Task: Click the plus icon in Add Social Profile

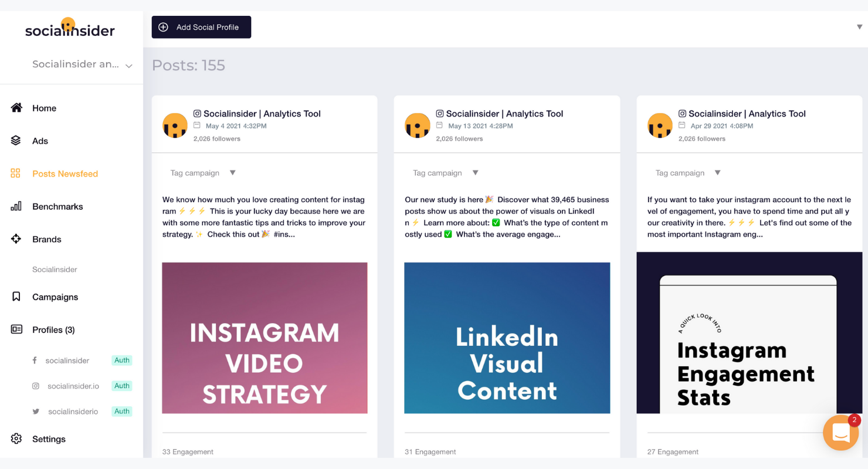Action: click(164, 27)
